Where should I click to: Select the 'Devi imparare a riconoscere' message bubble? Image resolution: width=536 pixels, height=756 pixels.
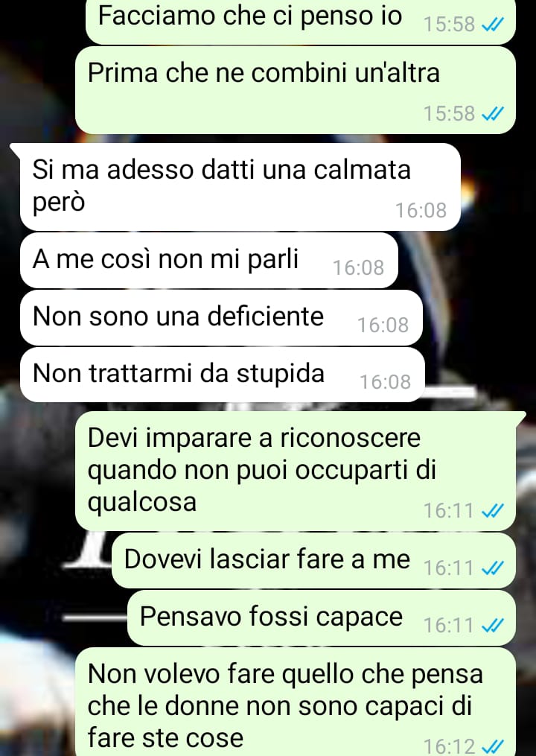tap(296, 471)
